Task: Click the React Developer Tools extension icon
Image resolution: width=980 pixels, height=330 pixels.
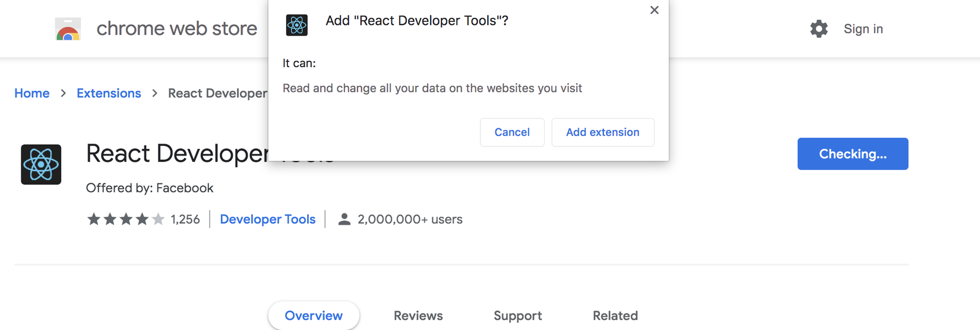Action: (x=41, y=164)
